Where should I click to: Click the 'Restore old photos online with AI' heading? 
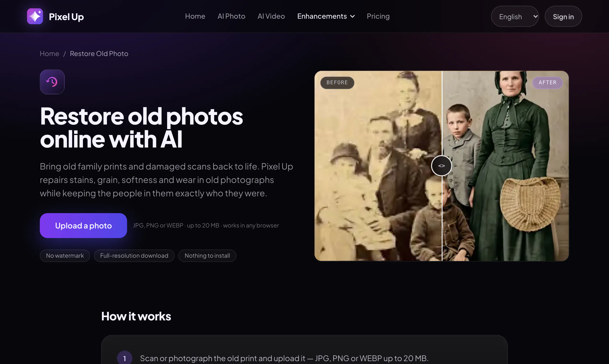tap(141, 128)
